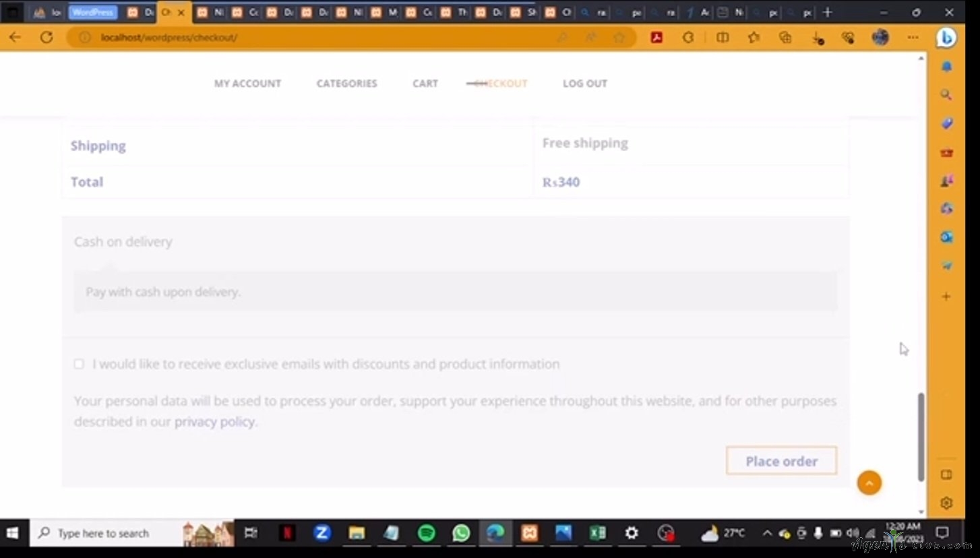980x558 pixels.
Task: Open the split screen toolbar icon
Action: coord(723,38)
